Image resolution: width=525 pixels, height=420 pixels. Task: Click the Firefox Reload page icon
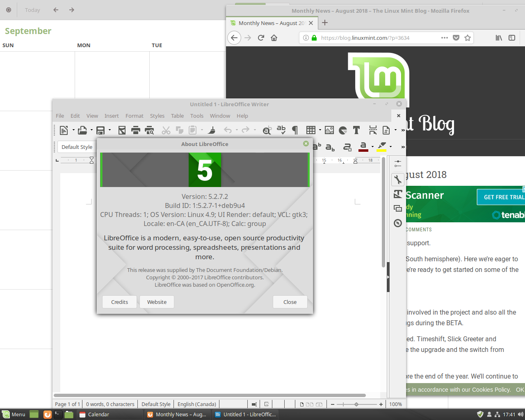261,38
